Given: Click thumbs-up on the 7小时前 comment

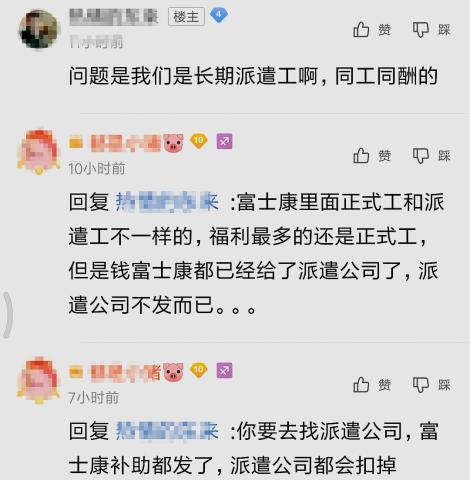Looking at the screenshot, I should (372, 385).
